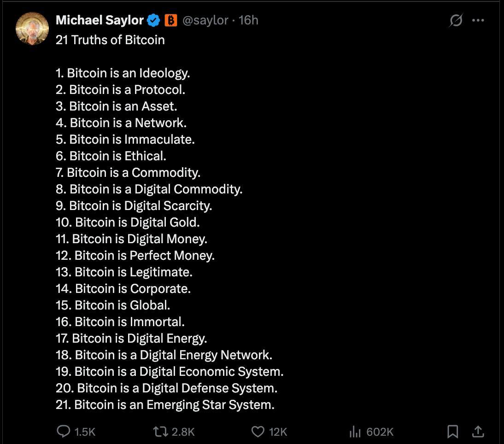Click the '21 Truths of Bitcoin' heading text
Screen dimensions: 504x444
point(110,40)
